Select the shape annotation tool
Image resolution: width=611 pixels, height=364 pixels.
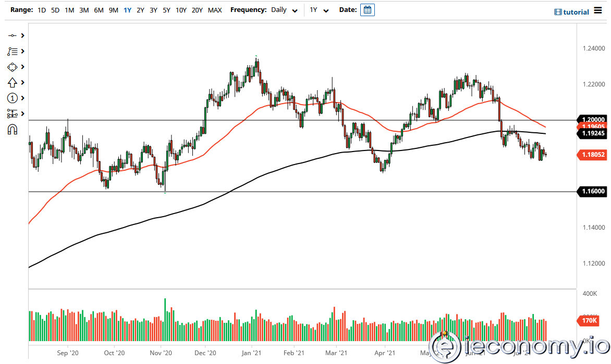[x=11, y=67]
